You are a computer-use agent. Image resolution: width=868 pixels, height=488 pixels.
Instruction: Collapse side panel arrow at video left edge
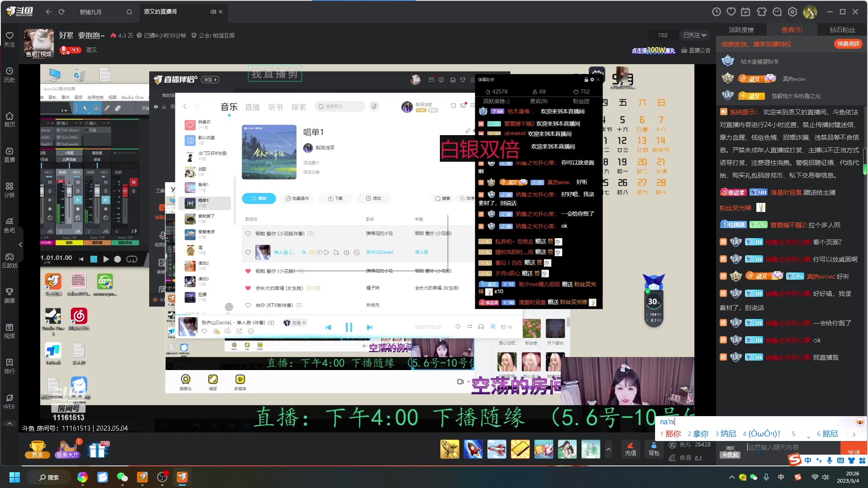pos(20,244)
